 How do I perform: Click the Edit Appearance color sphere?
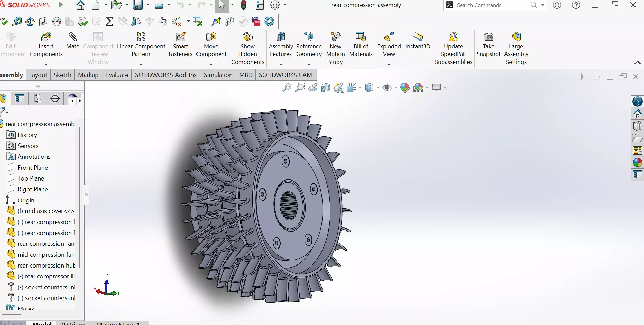[x=405, y=88]
